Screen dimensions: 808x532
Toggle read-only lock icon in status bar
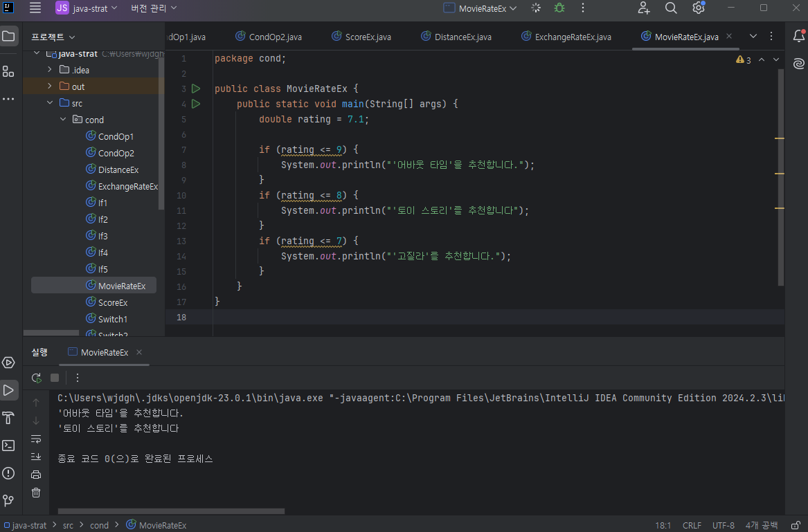796,525
